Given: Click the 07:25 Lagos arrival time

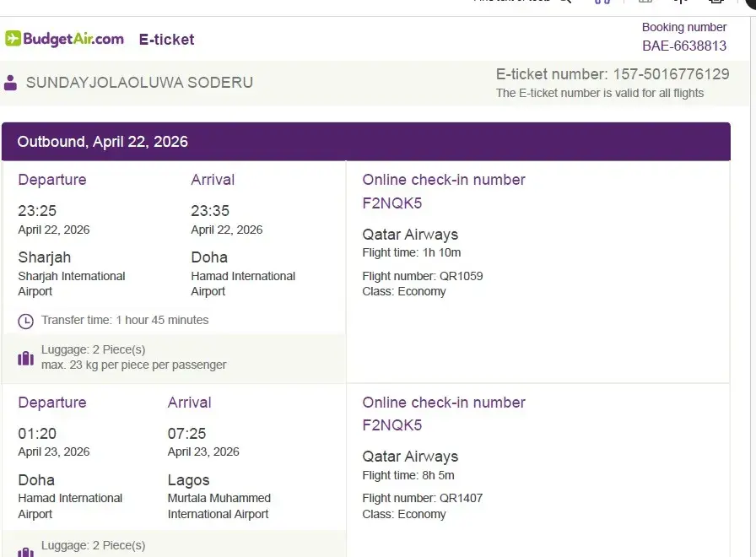Looking at the screenshot, I should (x=186, y=434).
